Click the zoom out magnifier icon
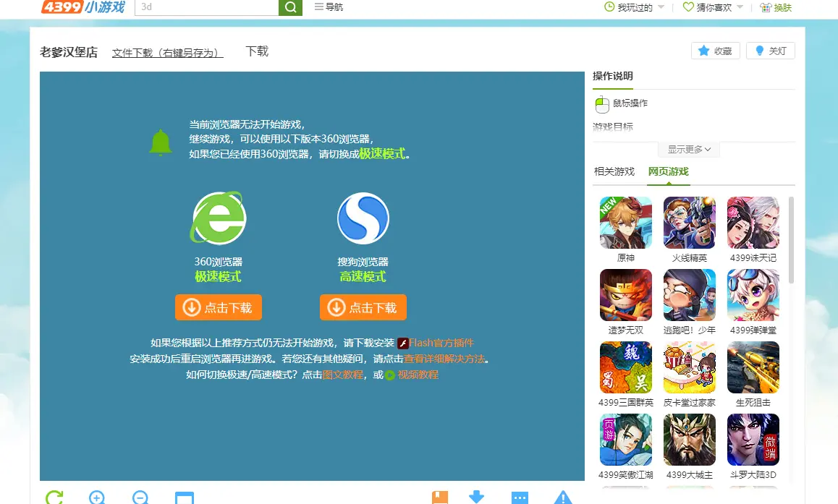The image size is (838, 504). point(140,497)
